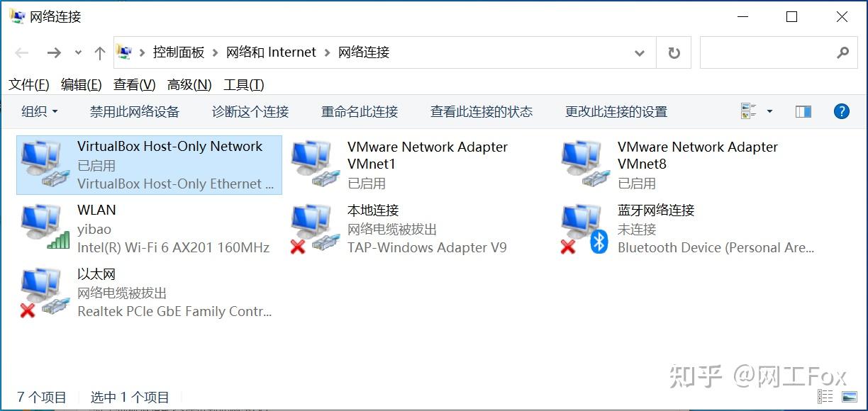Screen dimensions: 868x411
Task: Select the VMware Network Adapter VMnet8 icon
Action: click(x=582, y=163)
